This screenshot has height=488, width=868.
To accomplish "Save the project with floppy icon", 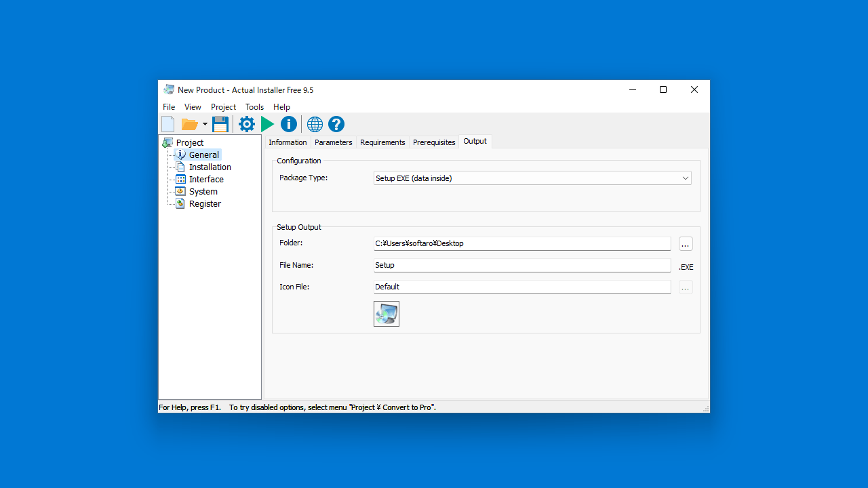I will tap(220, 124).
